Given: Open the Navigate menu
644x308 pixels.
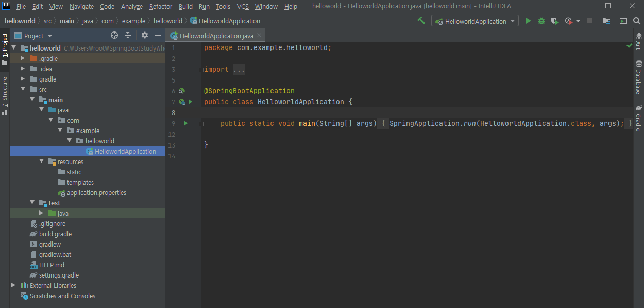Looking at the screenshot, I should (x=81, y=6).
